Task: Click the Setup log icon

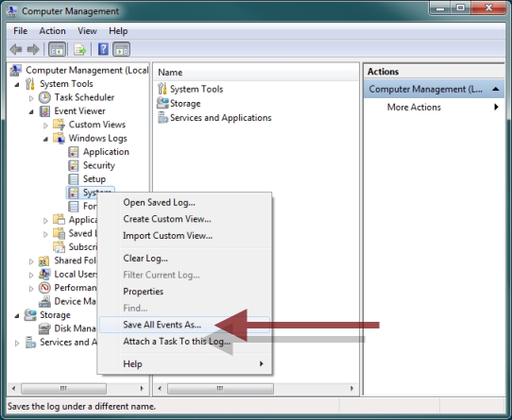Action: click(x=74, y=179)
